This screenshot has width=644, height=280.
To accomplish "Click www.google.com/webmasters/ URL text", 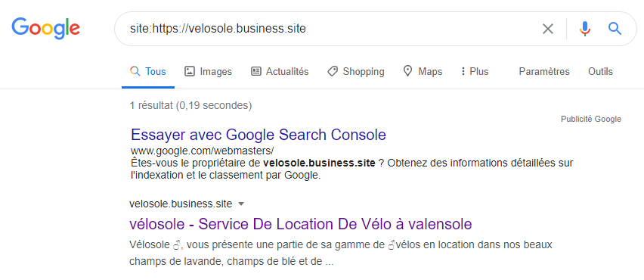I will (202, 150).
